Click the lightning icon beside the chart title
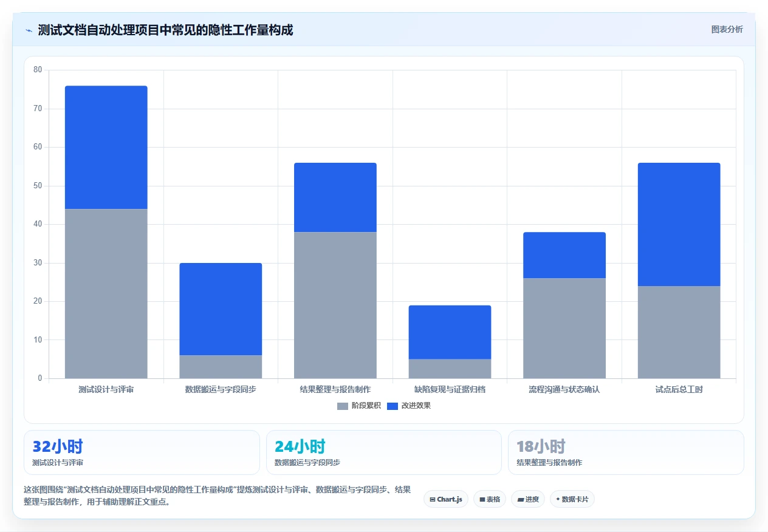The height and width of the screenshot is (532, 768). tap(29, 30)
